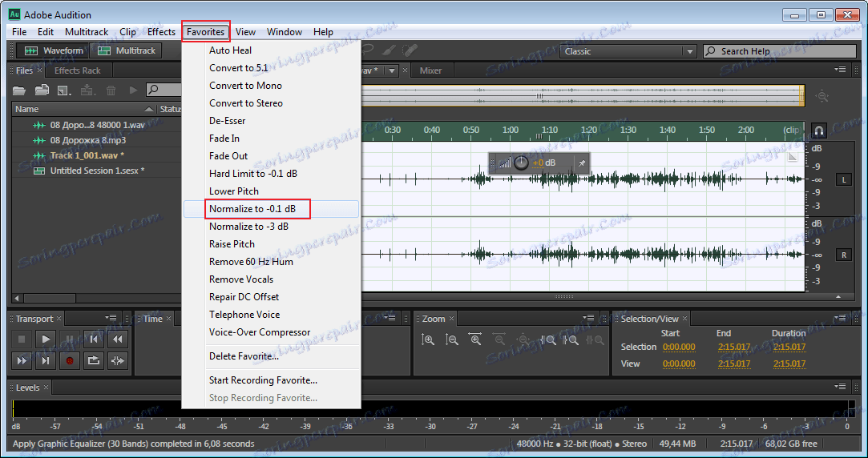Click the Selection Duration value
Screen dimensions: 868x458
[x=789, y=347]
